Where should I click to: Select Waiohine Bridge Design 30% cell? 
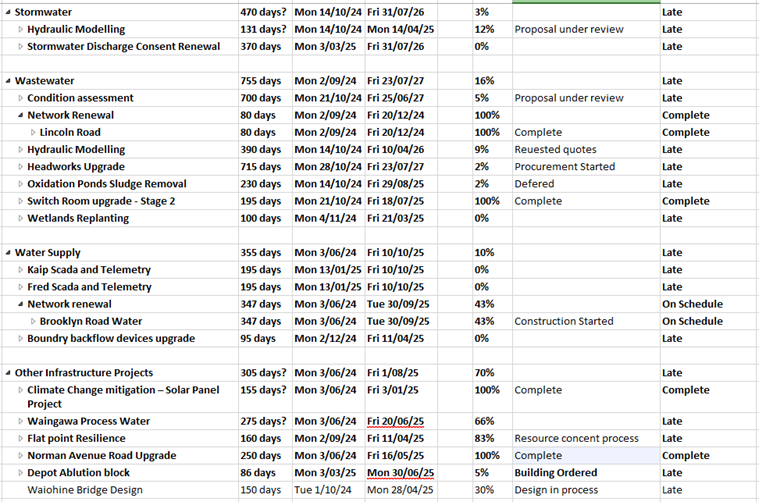click(492, 490)
